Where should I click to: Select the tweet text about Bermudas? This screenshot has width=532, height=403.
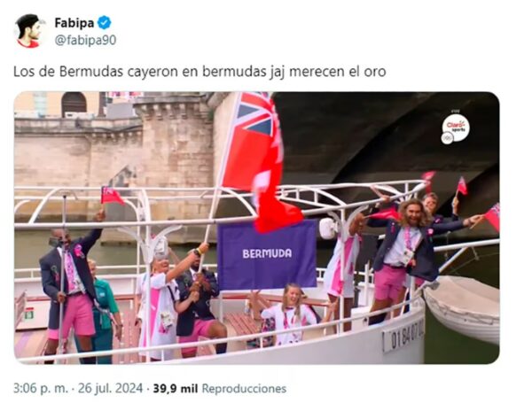199,72
